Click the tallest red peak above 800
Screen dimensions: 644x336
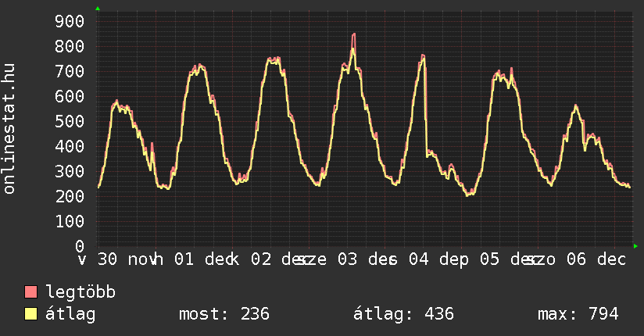353,35
